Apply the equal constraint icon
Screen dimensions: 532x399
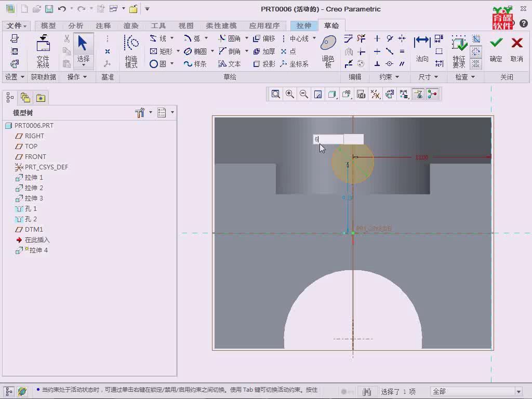click(402, 51)
